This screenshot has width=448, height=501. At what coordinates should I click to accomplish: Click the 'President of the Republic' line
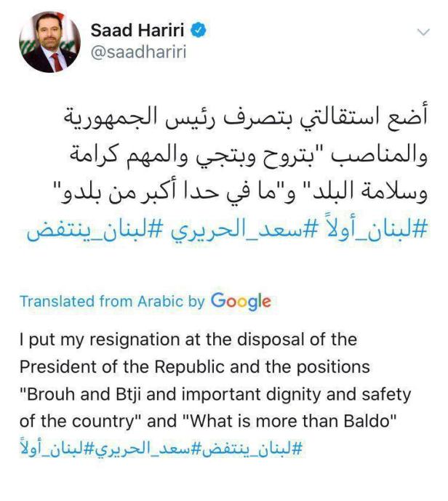tap(194, 366)
